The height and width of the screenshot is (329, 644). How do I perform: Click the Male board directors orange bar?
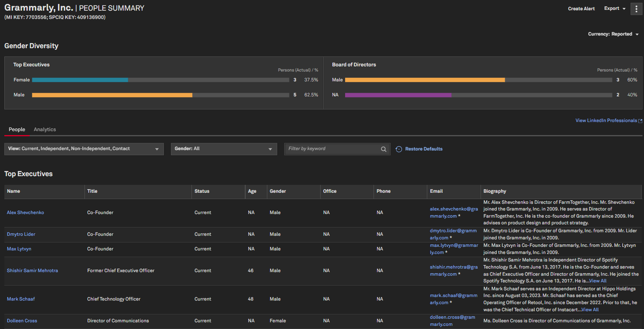tap(425, 80)
